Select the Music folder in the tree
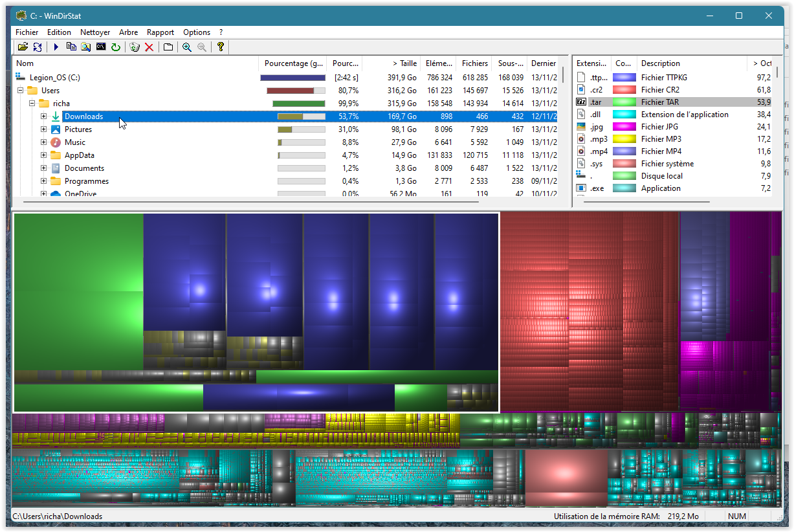 coord(75,142)
